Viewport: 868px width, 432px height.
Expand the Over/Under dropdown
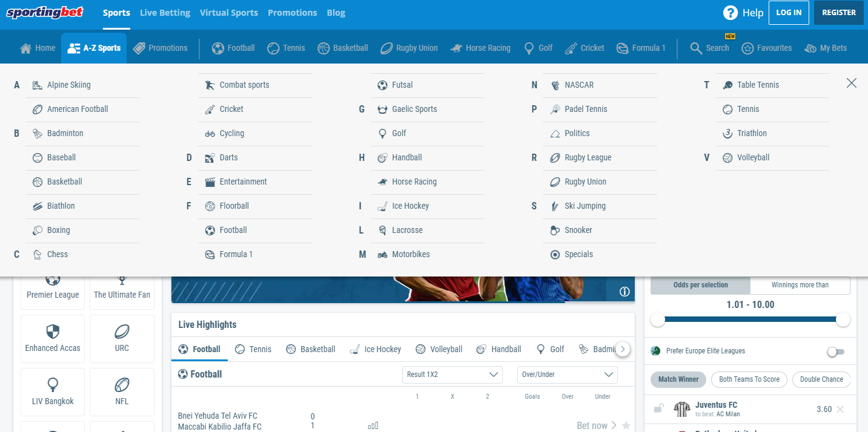tap(567, 375)
